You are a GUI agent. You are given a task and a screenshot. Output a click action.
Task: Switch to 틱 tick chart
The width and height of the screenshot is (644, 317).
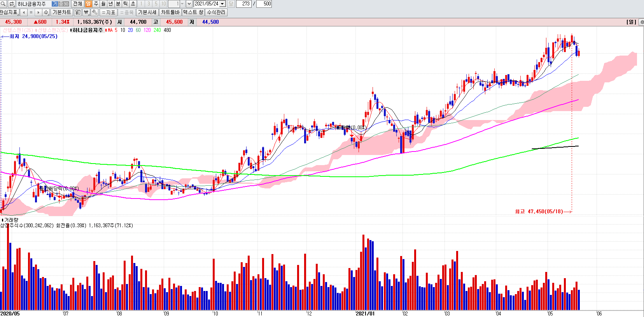[126, 4]
